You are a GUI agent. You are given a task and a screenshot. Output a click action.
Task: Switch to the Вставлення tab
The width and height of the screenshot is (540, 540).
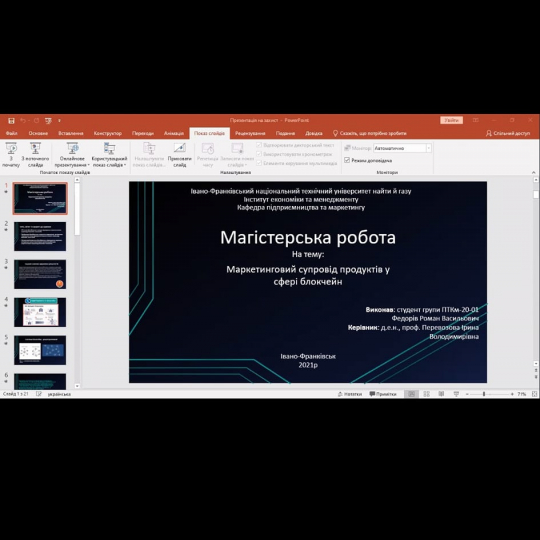tap(71, 133)
